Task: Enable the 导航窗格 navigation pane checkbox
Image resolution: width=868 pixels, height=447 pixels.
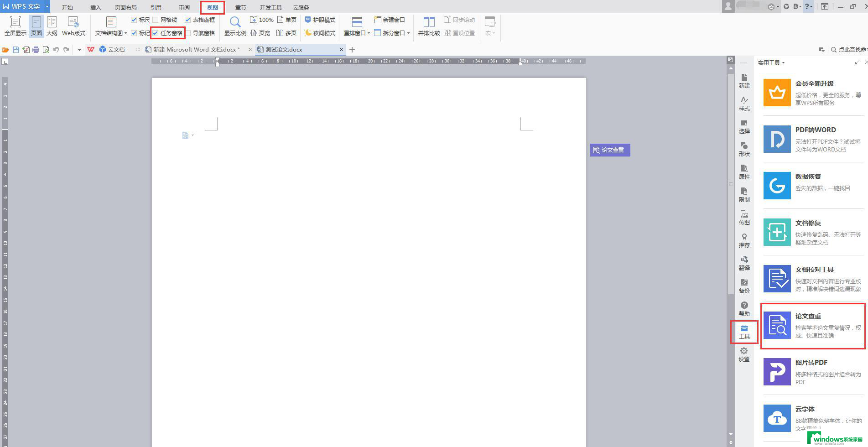Action: click(187, 33)
